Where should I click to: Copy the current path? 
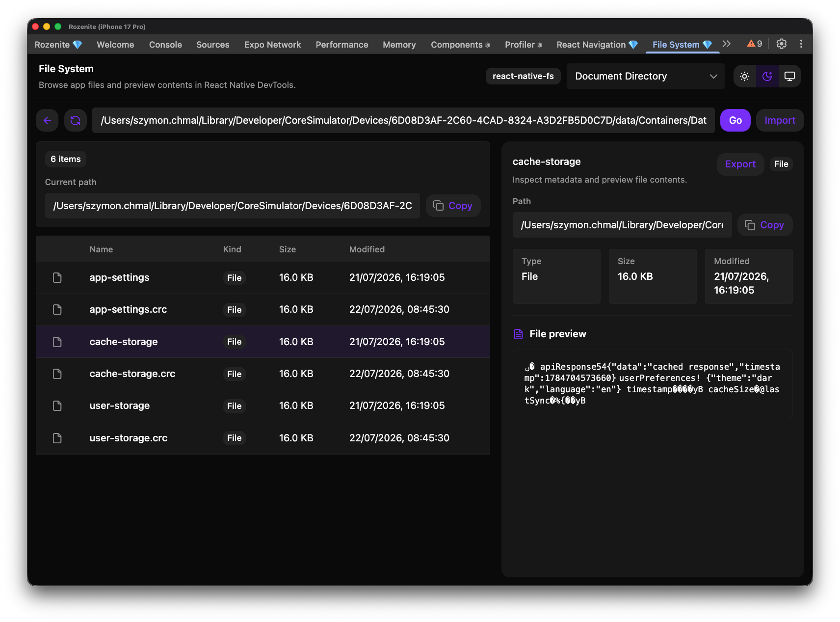pos(453,206)
